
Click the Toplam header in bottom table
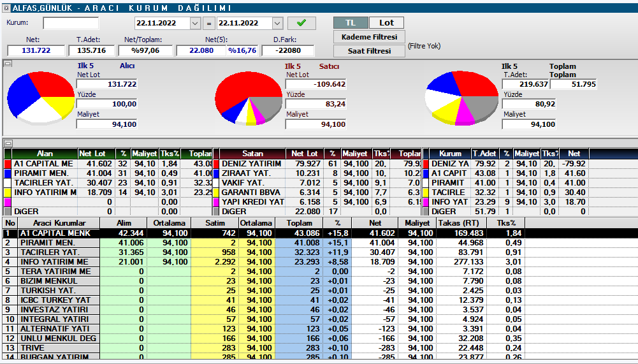coord(299,223)
